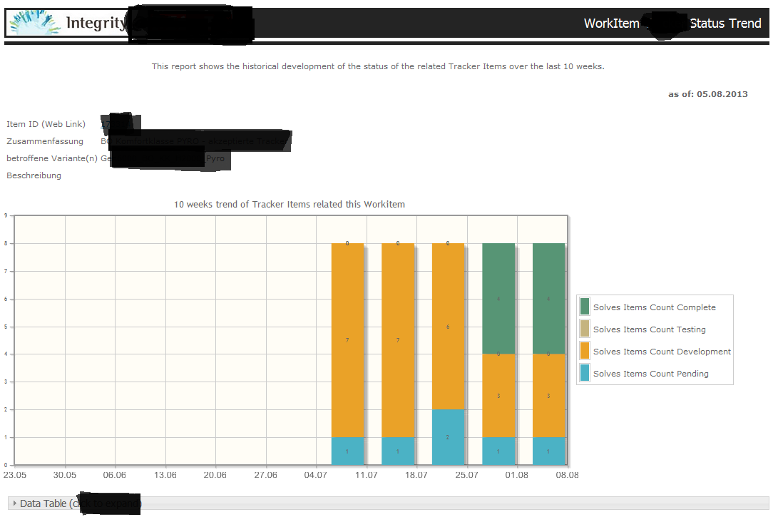Image resolution: width=773 pixels, height=532 pixels.
Task: Click the orange value-3 segment left of 01.08
Action: pos(498,395)
